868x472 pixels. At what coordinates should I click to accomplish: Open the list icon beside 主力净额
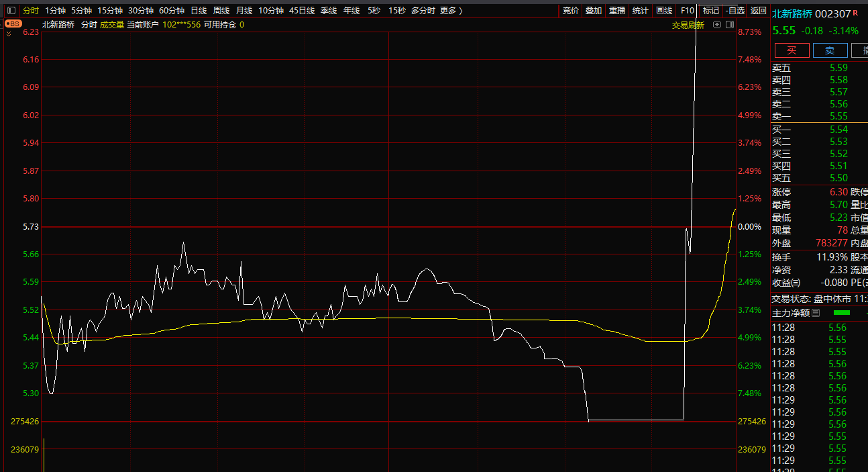pos(816,313)
